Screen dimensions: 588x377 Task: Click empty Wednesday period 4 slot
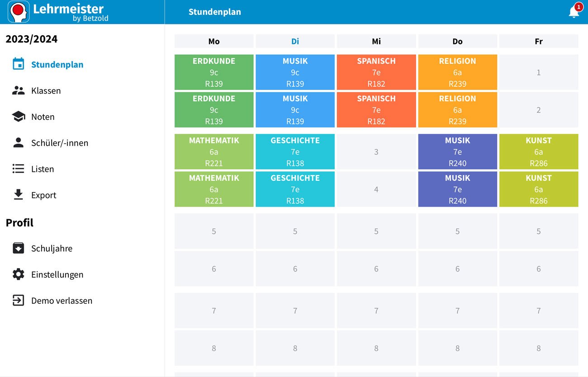tap(376, 189)
